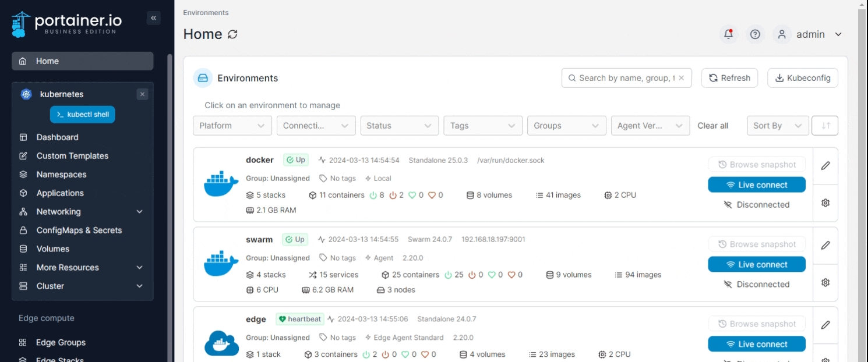Close the kubernetes environment with X icon
The image size is (868, 362).
point(142,94)
